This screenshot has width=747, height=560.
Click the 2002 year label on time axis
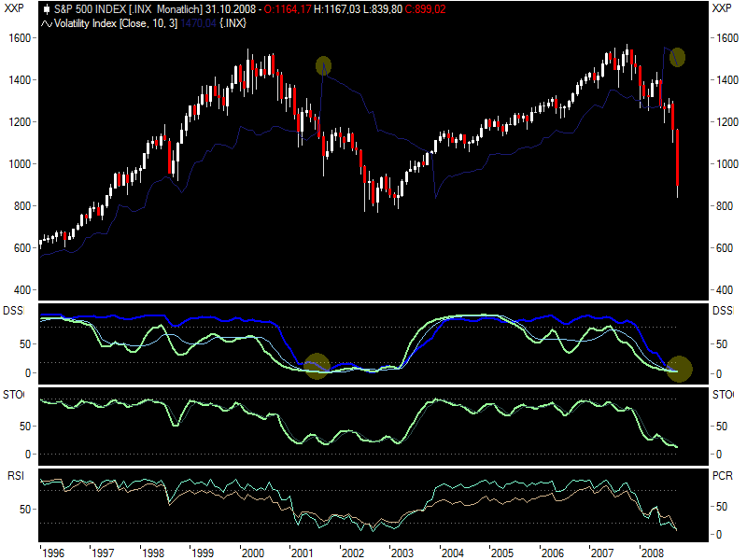[353, 553]
